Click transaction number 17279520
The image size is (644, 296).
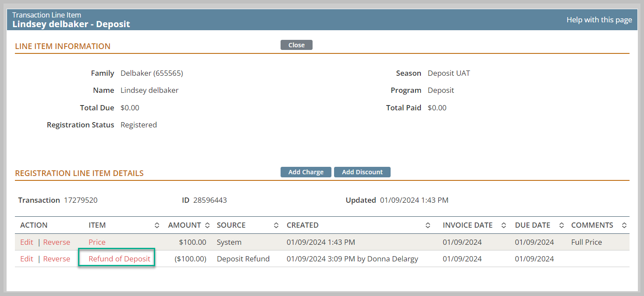(x=81, y=200)
